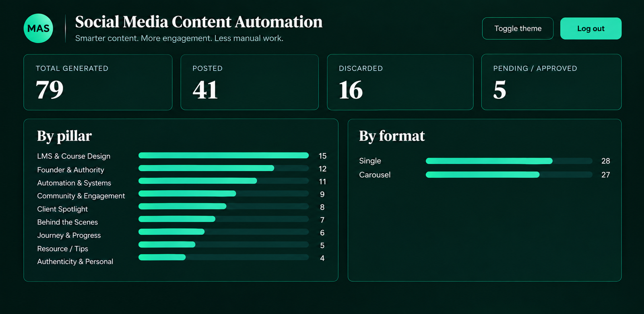This screenshot has height=314, width=644.
Task: Click the "By format" heading
Action: point(392,136)
